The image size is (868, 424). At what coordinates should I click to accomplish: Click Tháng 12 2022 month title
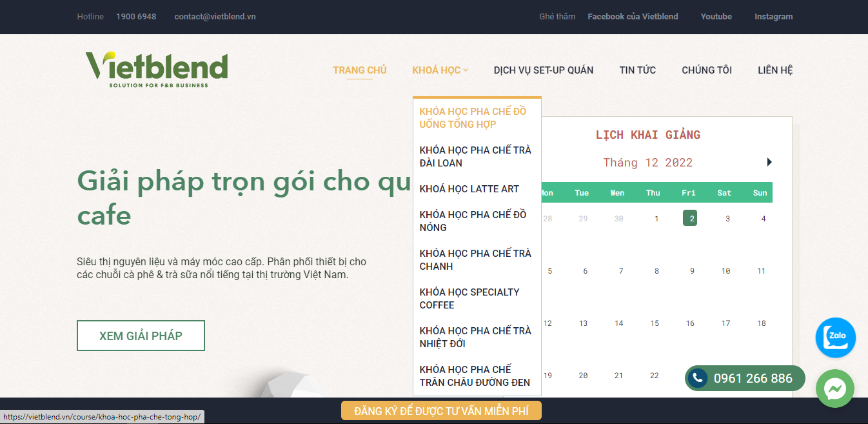pos(647,163)
